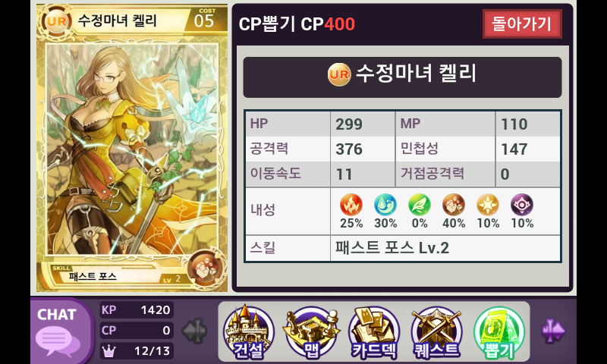Click the earth fist resistance icon
The height and width of the screenshot is (364, 607).
point(453,205)
